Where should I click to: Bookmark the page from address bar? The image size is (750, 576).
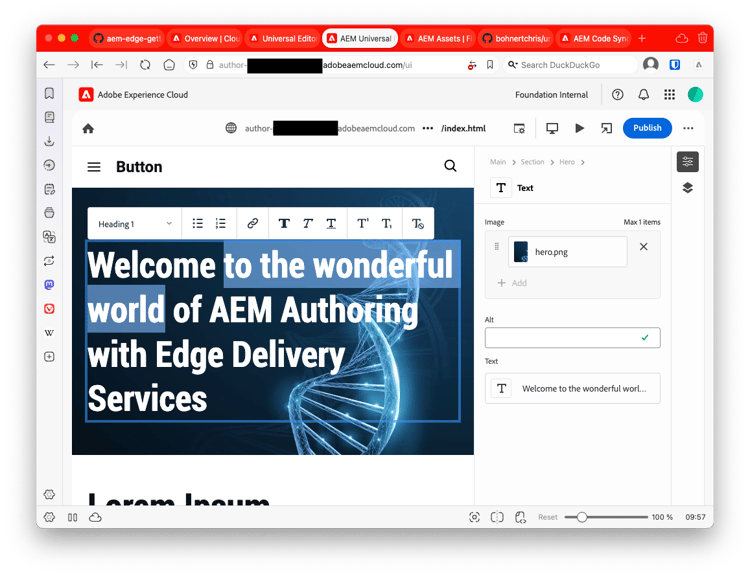pos(490,65)
